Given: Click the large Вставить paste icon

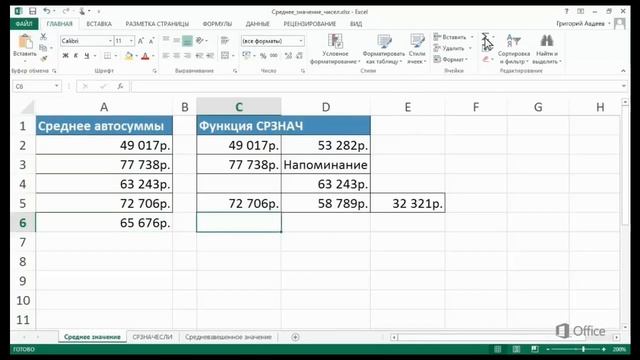Looking at the screenshot, I should pos(25,41).
